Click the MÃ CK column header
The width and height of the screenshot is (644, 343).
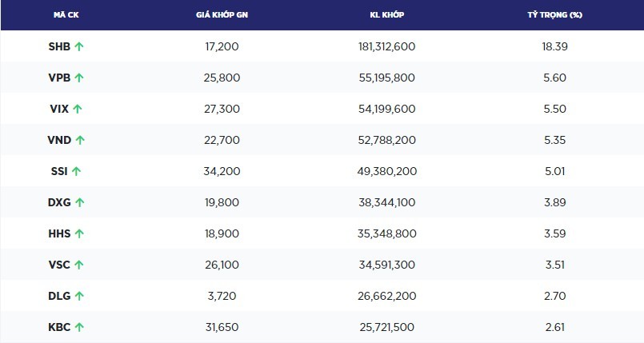(66, 15)
